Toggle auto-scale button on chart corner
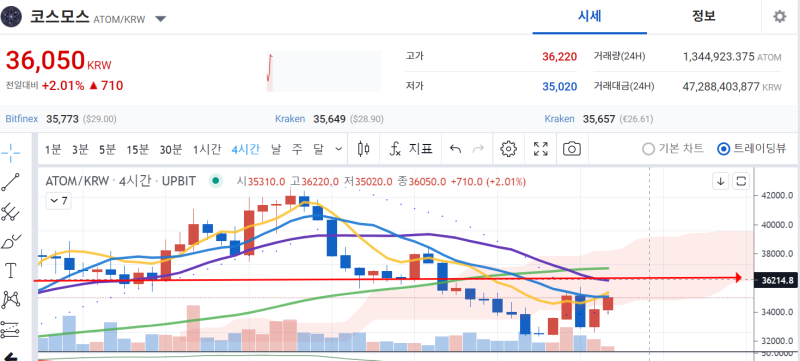Viewport: 800px width, 361px height. click(741, 181)
